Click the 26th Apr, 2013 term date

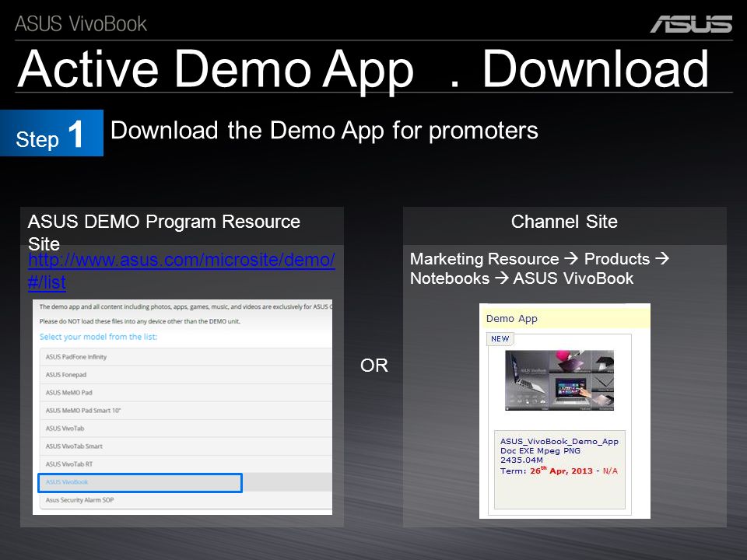pyautogui.click(x=561, y=471)
